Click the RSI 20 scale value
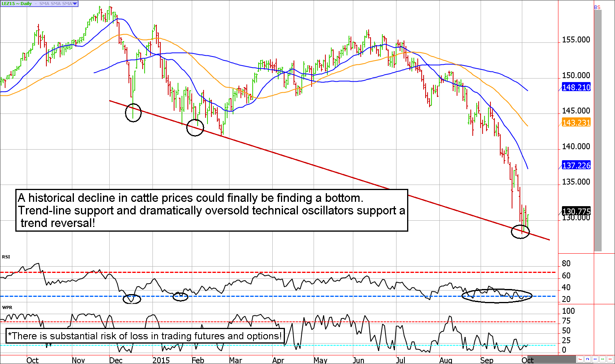This screenshot has height=364, width=615. (x=566, y=299)
